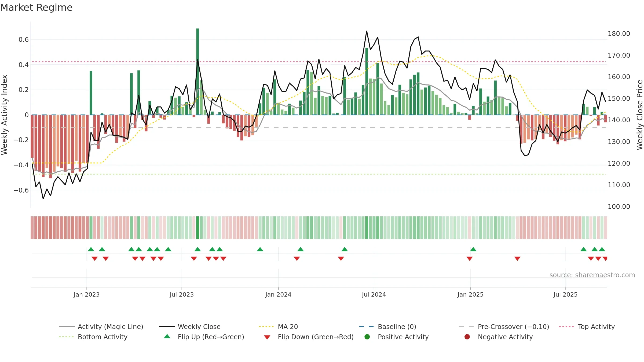The height and width of the screenshot is (362, 644).
Task: Click the 0 activity axis label
Action: point(27,115)
